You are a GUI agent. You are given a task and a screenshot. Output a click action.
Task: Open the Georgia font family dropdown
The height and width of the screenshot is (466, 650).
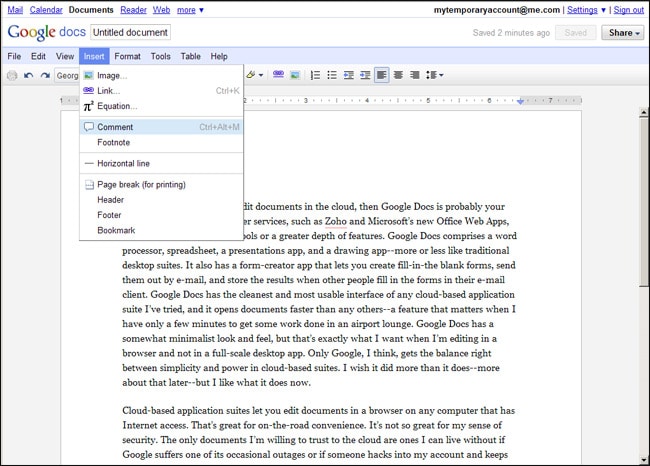click(67, 75)
